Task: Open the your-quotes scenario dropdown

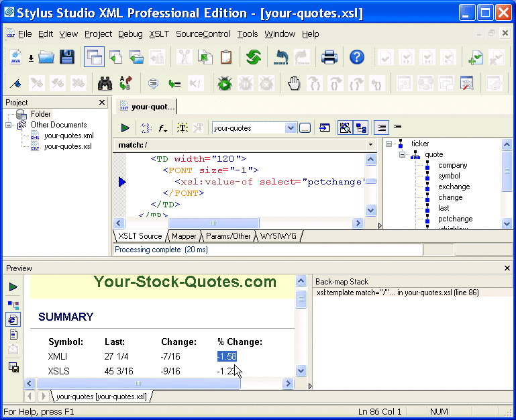Action: [291, 127]
